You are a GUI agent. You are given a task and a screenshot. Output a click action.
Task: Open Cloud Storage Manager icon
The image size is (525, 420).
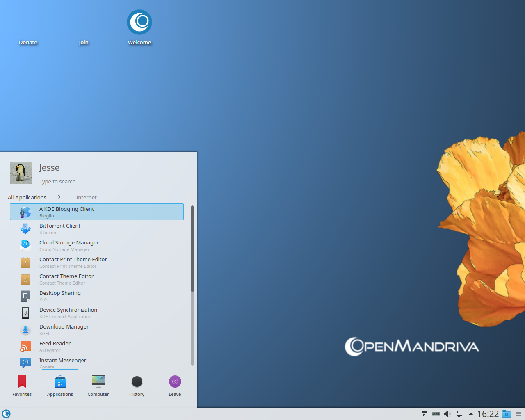pyautogui.click(x=25, y=246)
